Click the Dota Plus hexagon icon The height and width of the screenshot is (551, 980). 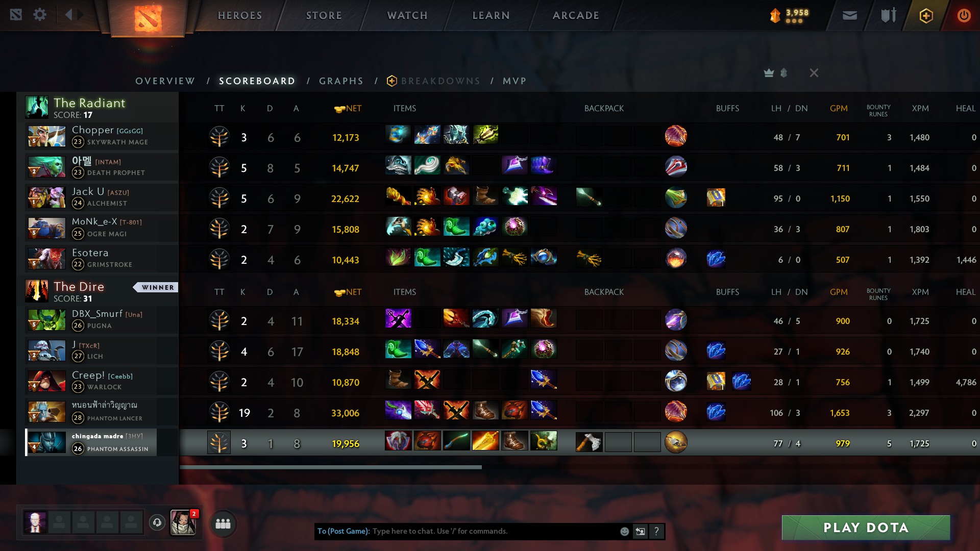coord(926,16)
